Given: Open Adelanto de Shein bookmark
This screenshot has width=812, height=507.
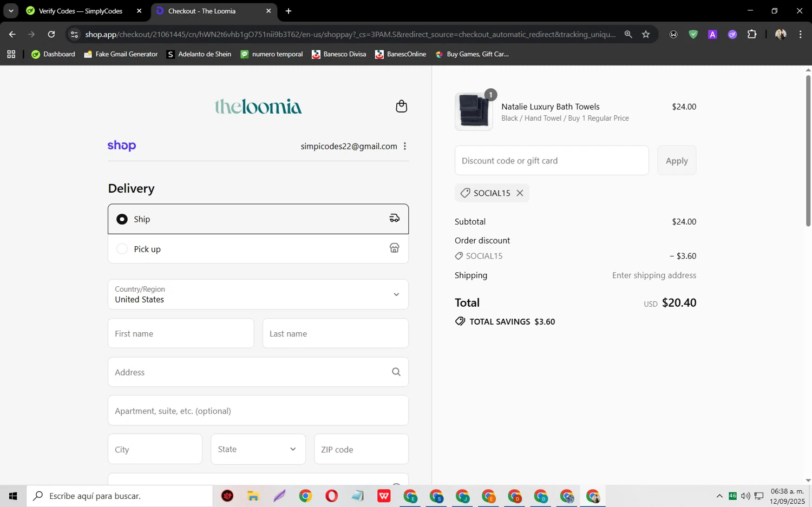Looking at the screenshot, I should pyautogui.click(x=199, y=54).
